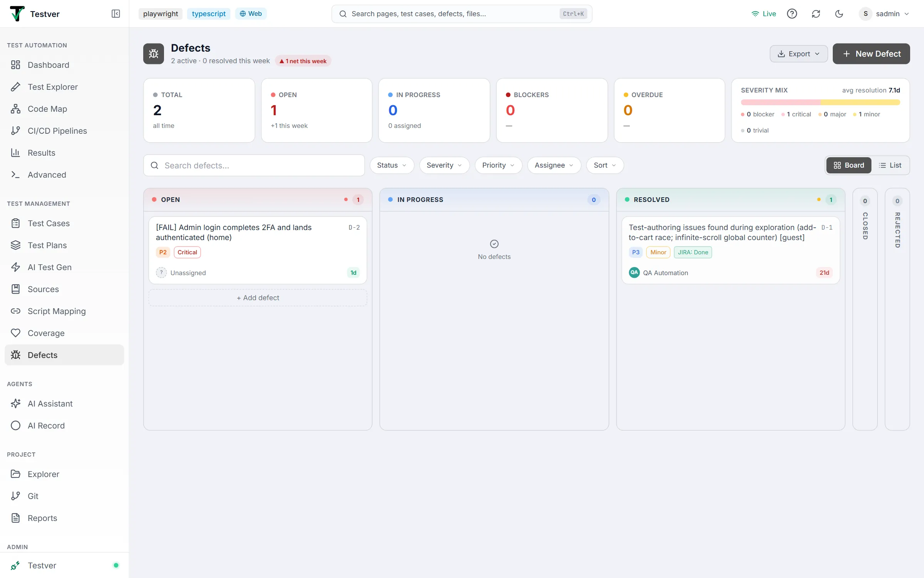Toggle dark mode moon icon
This screenshot has width=924, height=578.
point(839,14)
